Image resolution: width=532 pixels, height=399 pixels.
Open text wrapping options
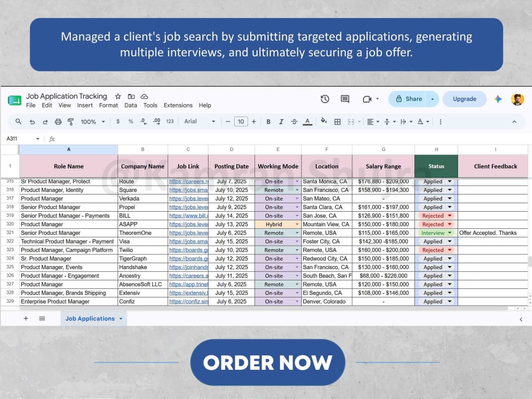click(x=406, y=121)
